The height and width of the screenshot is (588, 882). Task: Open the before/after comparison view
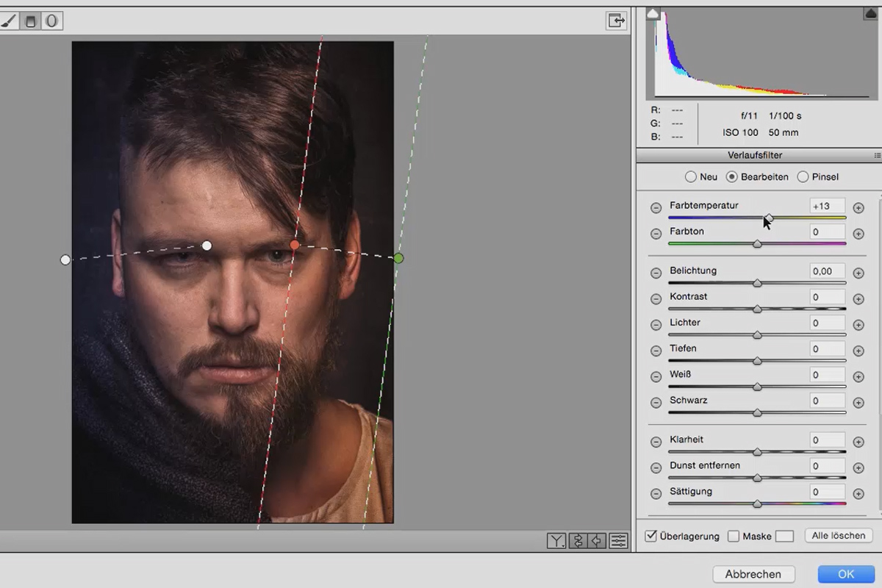point(555,539)
